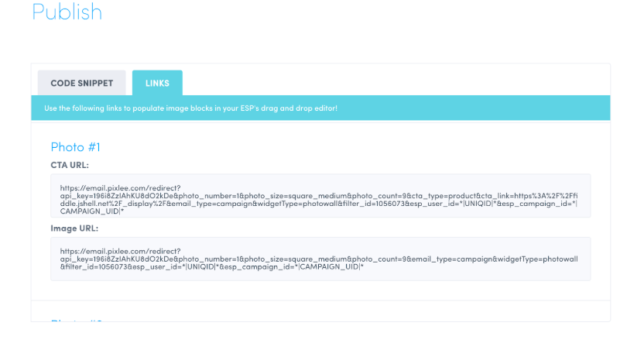Image resolution: width=644 pixels, height=350 pixels.
Task: Click the blue ESP drag and drop info banner
Action: pos(320,108)
